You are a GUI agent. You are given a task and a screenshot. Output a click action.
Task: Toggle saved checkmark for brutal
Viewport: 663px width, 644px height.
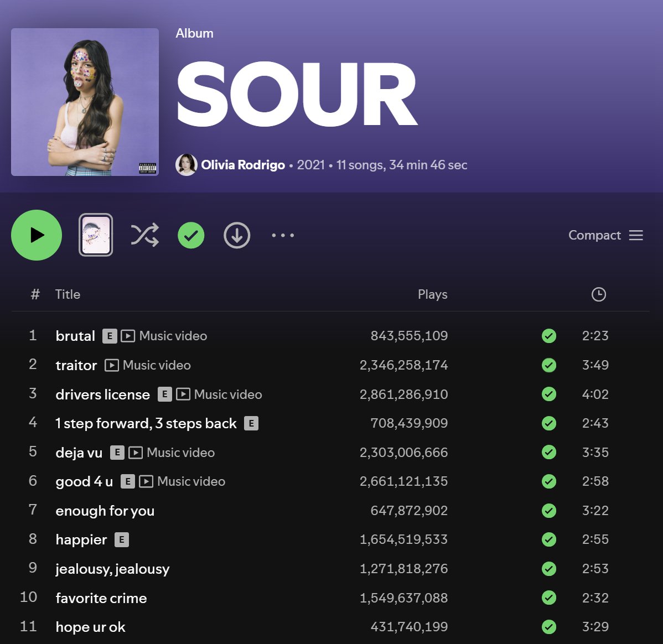(549, 336)
